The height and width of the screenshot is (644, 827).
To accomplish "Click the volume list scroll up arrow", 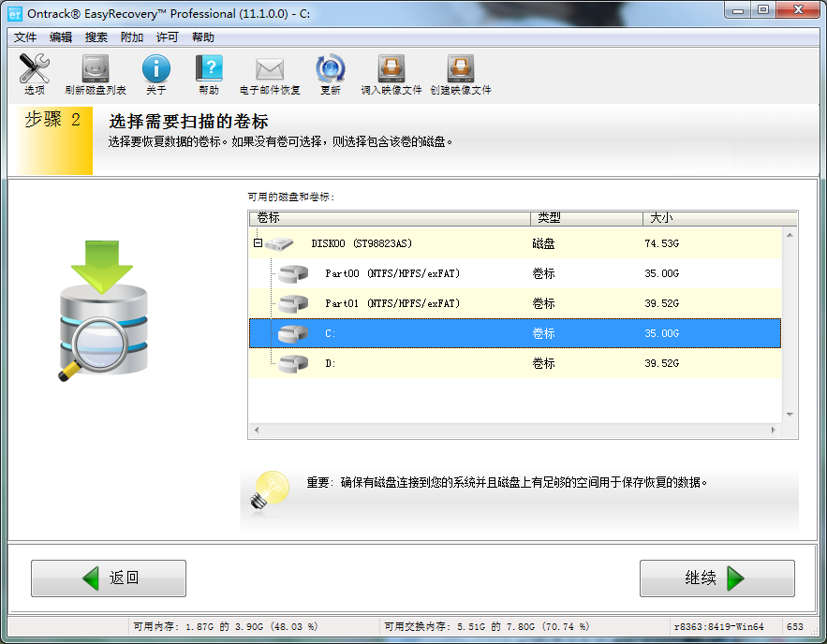I will pyautogui.click(x=790, y=235).
